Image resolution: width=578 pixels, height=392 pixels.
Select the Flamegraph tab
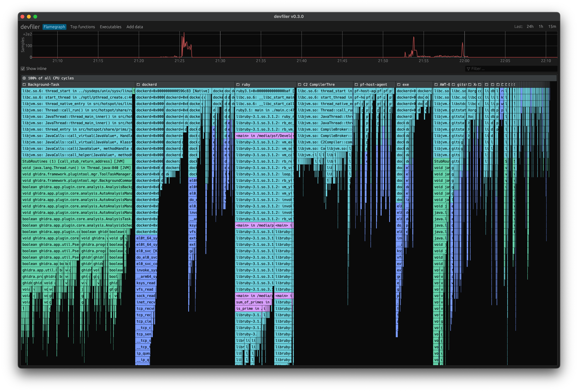tap(54, 27)
